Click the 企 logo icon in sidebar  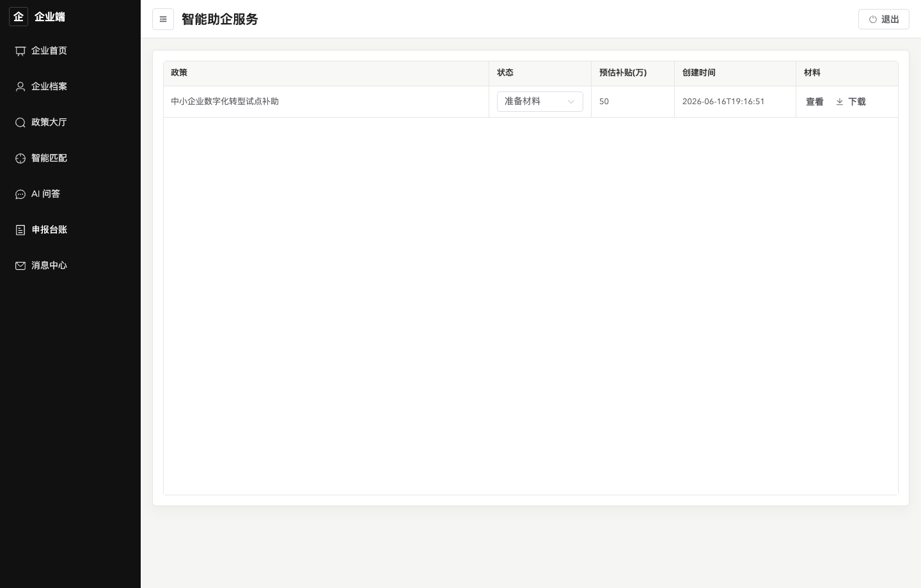19,17
